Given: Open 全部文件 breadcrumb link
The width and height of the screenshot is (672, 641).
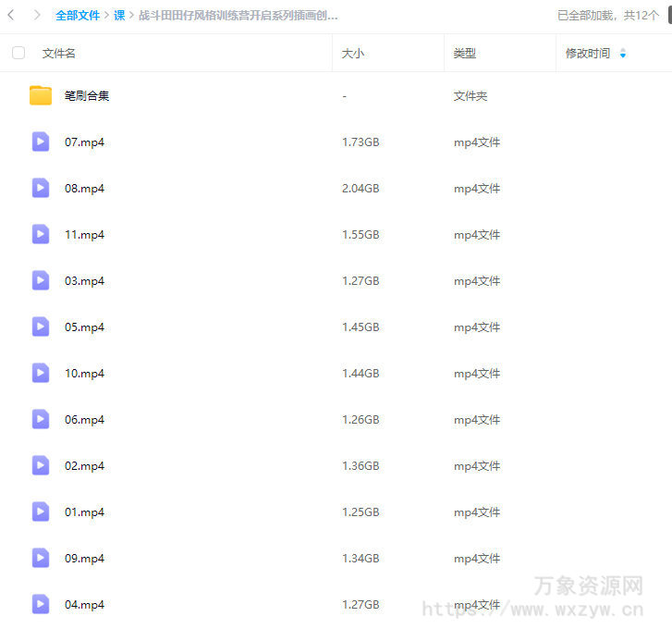Looking at the screenshot, I should click(x=78, y=16).
